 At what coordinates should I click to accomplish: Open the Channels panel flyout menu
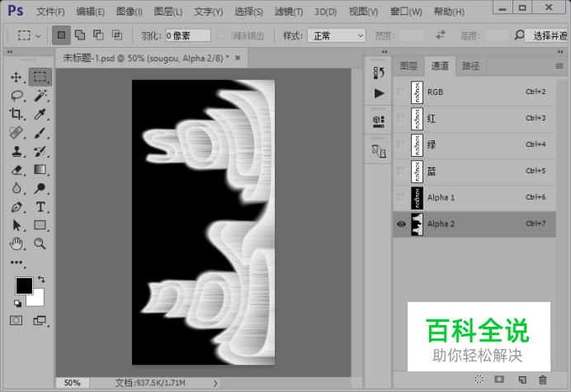559,66
